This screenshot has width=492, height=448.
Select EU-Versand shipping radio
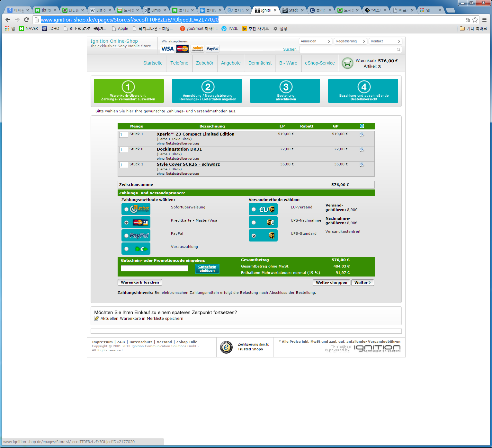254,209
